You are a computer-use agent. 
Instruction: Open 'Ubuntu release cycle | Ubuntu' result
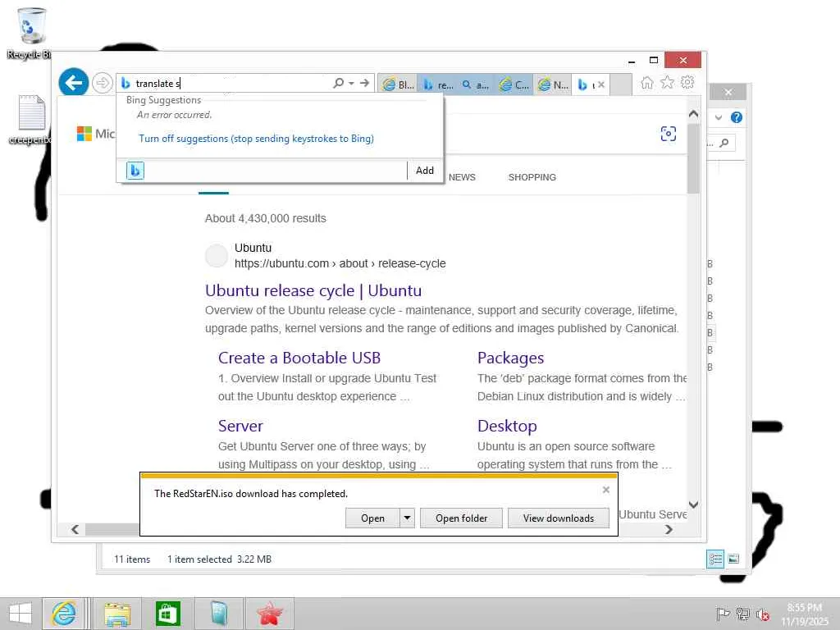(x=313, y=290)
